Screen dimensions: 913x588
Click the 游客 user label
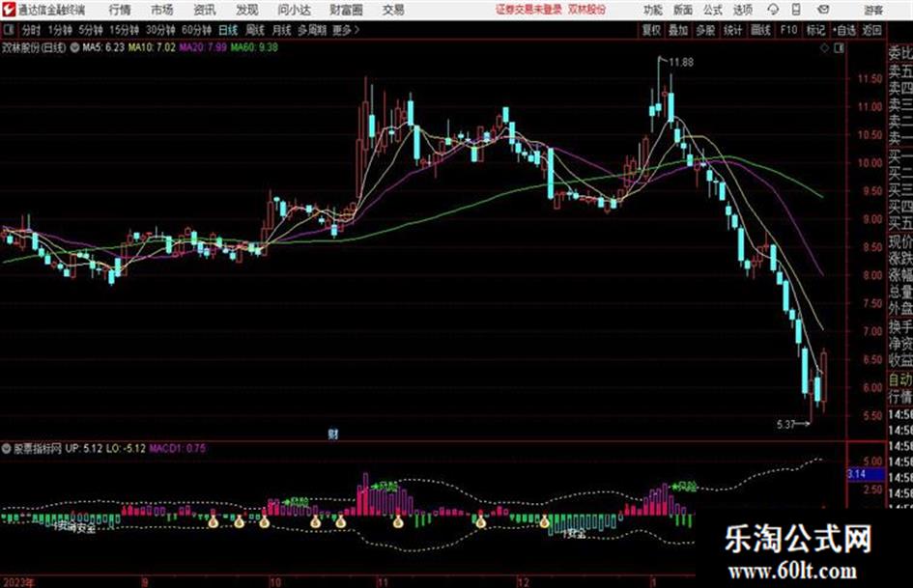click(873, 10)
